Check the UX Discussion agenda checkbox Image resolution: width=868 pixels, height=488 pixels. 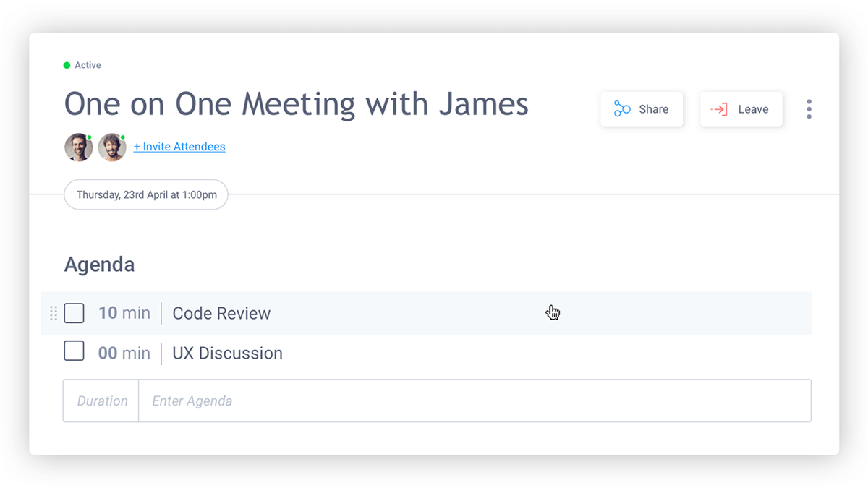(74, 351)
